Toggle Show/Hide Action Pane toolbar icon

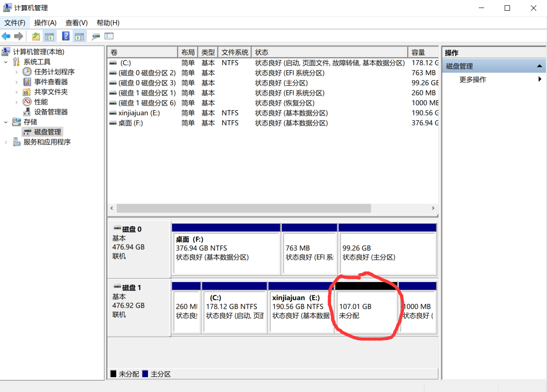click(x=79, y=37)
